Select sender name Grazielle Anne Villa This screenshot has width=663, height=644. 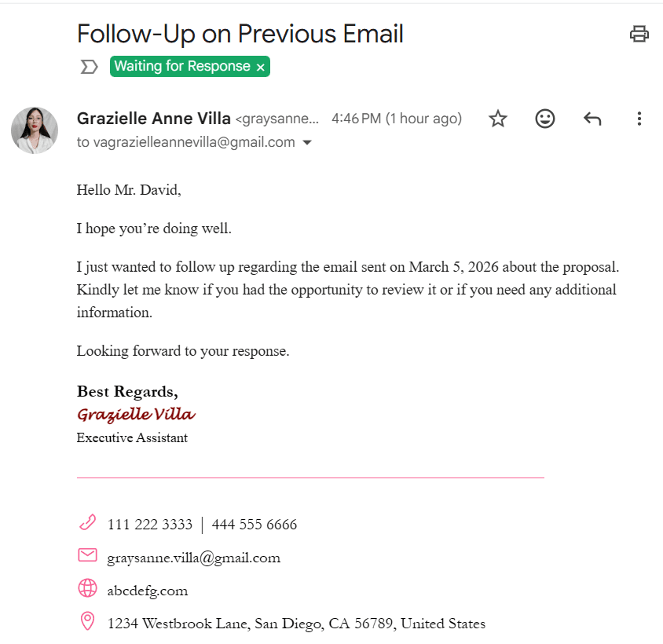point(154,119)
